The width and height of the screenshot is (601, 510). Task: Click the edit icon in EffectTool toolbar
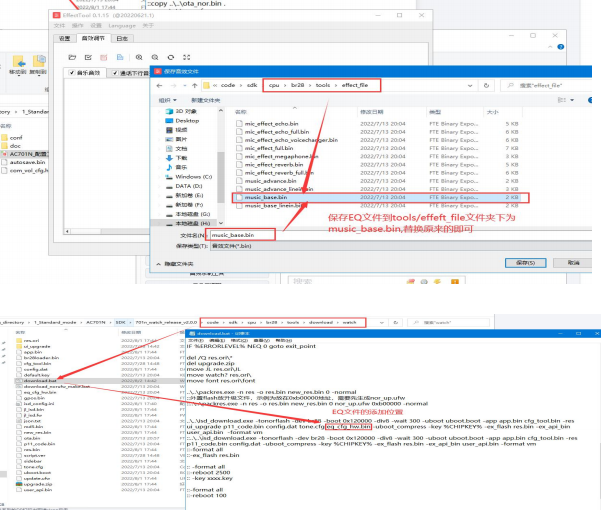88,57
